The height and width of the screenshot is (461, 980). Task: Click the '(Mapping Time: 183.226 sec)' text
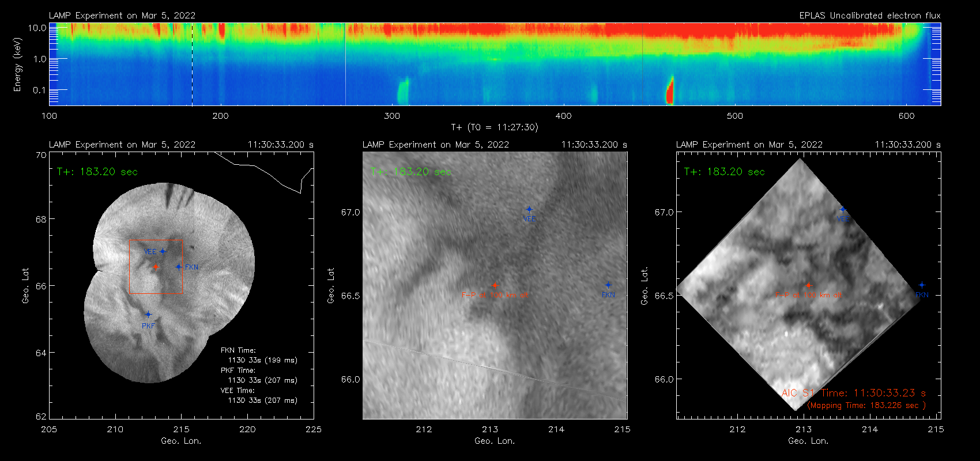[x=866, y=406]
